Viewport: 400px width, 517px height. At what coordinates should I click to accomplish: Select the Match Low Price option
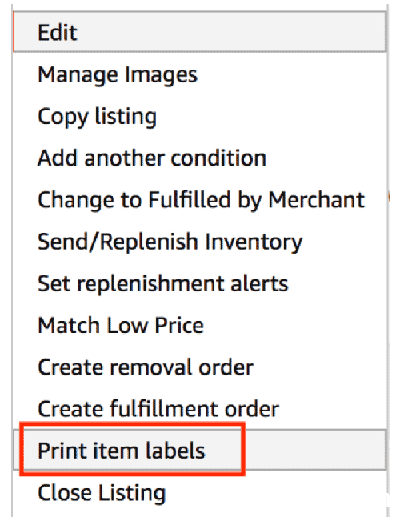(199, 325)
